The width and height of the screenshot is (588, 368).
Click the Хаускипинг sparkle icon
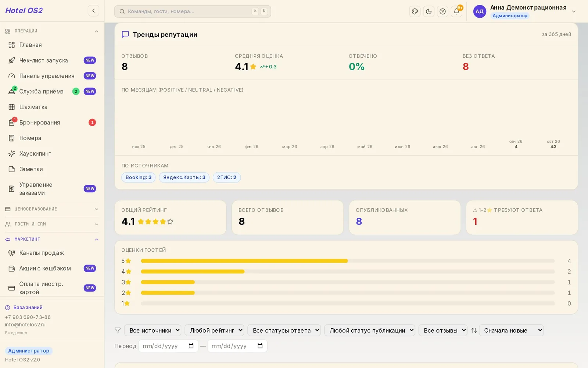click(x=12, y=153)
